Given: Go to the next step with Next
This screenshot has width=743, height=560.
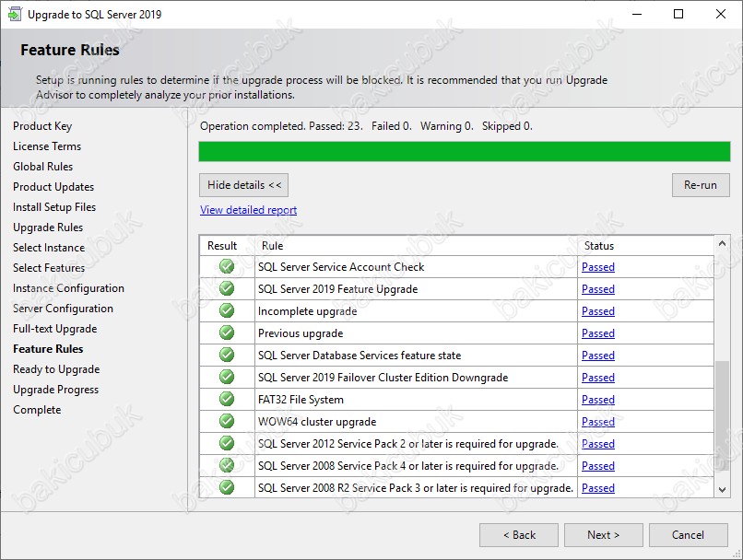Looking at the screenshot, I should 603,535.
